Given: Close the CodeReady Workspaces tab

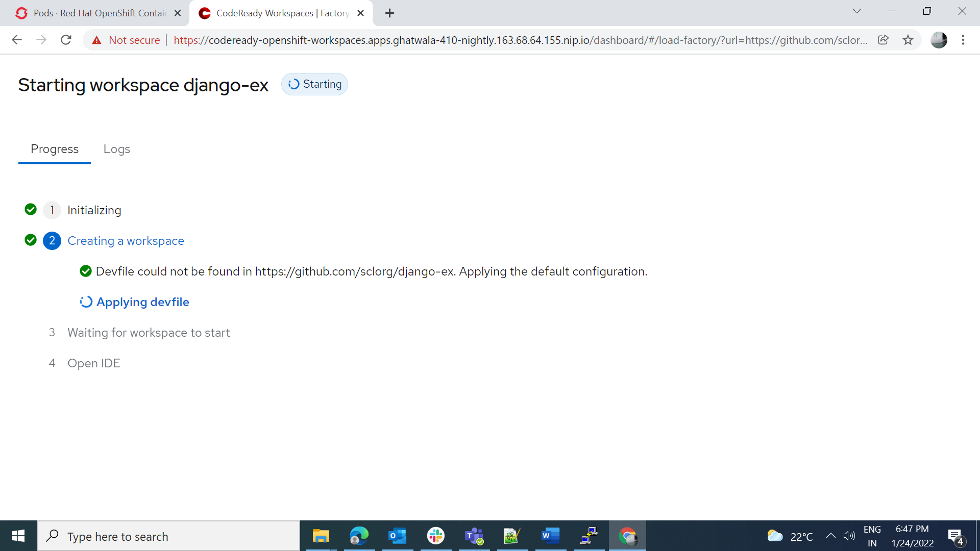Looking at the screenshot, I should point(361,13).
